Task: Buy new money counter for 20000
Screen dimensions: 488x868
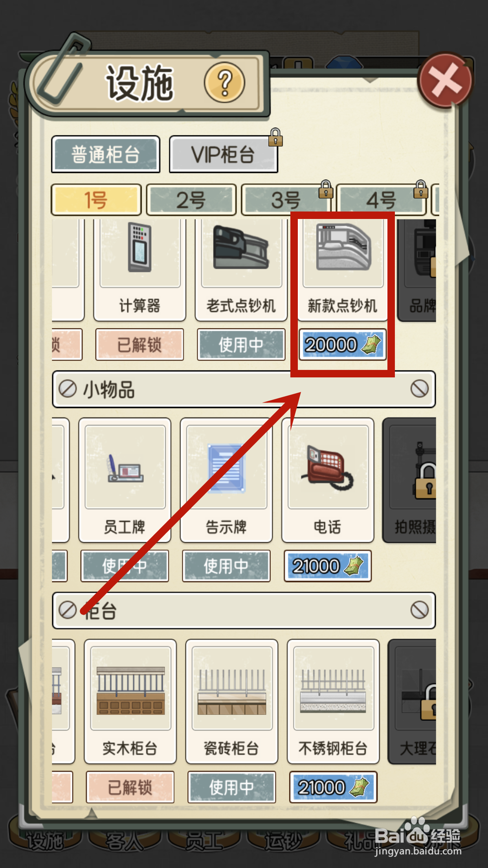Action: coord(343,345)
